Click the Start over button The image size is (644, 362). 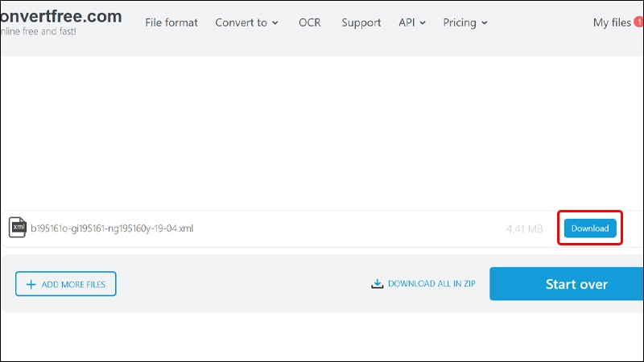coord(567,284)
